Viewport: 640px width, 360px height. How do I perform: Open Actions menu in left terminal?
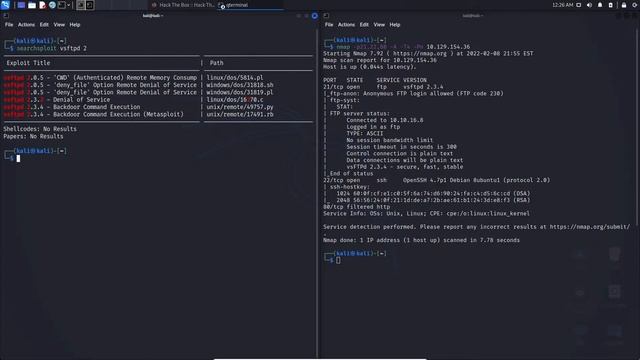26,25
